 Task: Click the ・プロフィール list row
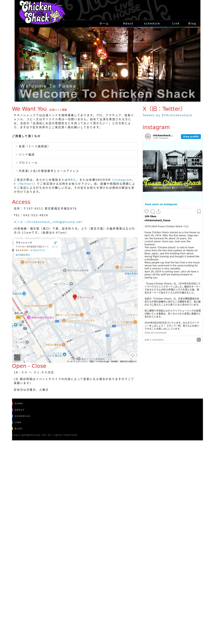pos(75,163)
